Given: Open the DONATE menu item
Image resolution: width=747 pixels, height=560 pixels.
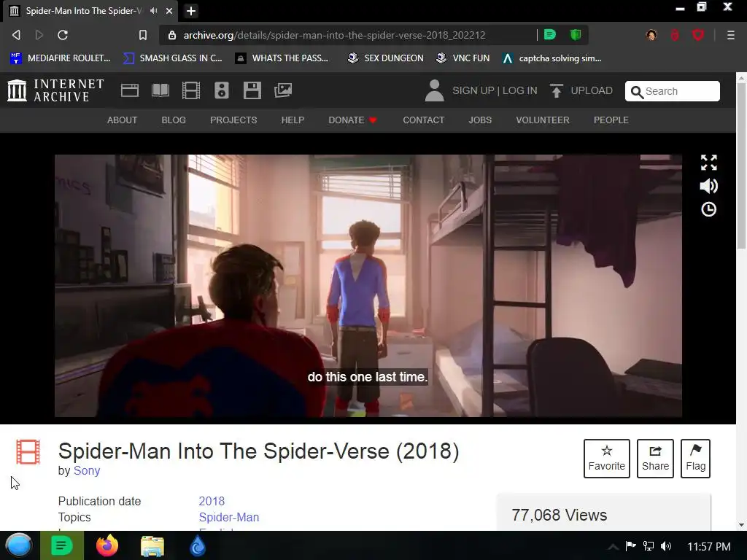Looking at the screenshot, I should coord(352,120).
